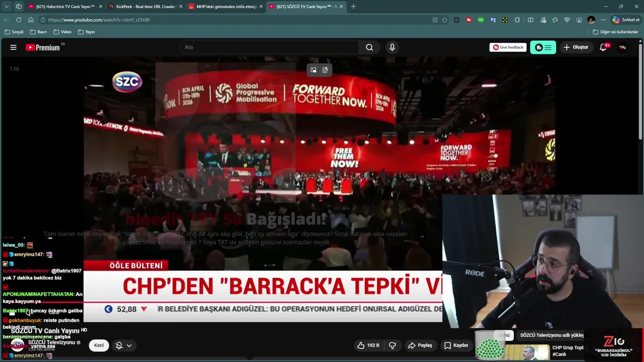Click the first overlay icon above video
The image size is (644, 362).
313,70
